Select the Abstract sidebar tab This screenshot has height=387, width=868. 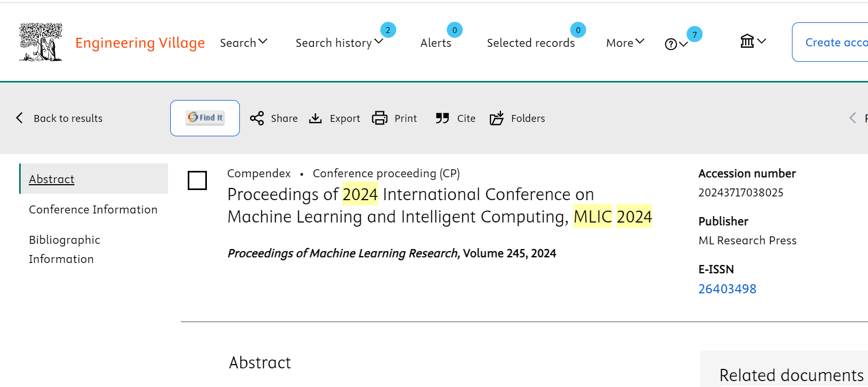point(94,179)
